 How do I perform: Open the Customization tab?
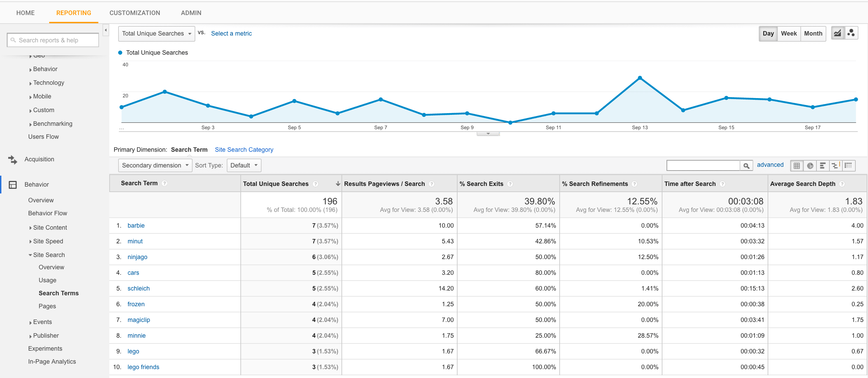(135, 13)
